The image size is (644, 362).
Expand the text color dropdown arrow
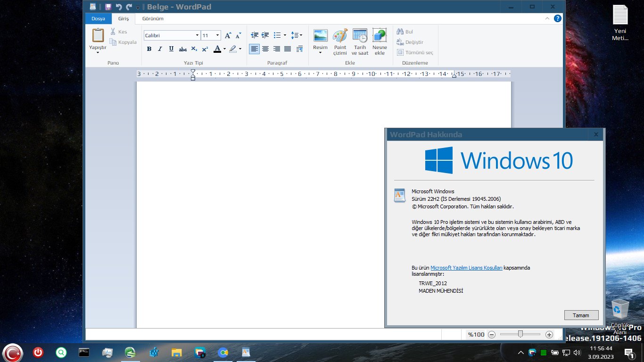point(224,49)
